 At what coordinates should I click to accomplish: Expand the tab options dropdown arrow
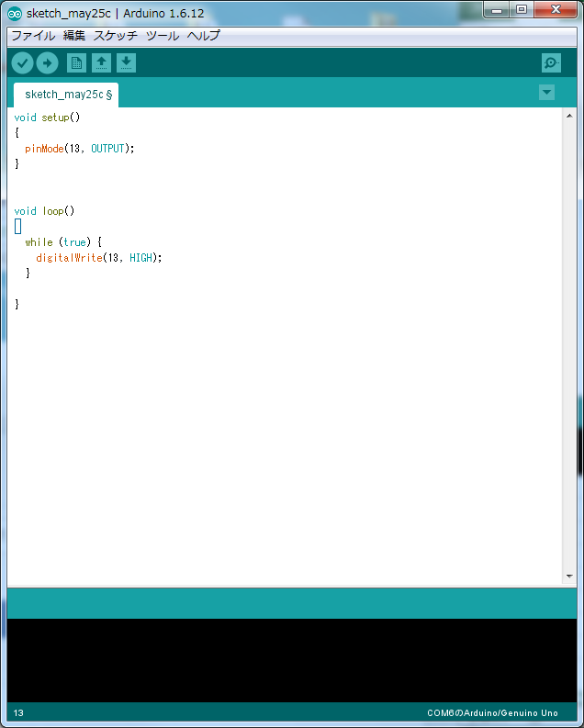pyautogui.click(x=546, y=93)
